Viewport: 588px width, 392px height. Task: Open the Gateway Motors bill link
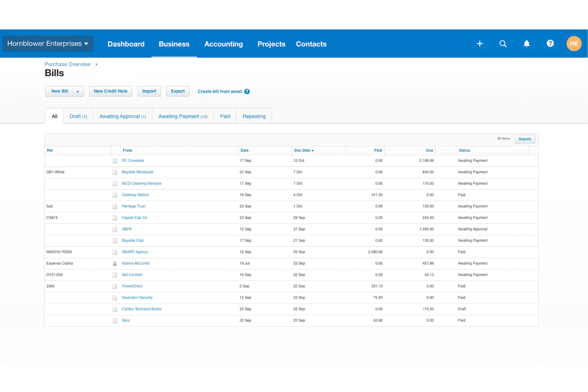[135, 195]
